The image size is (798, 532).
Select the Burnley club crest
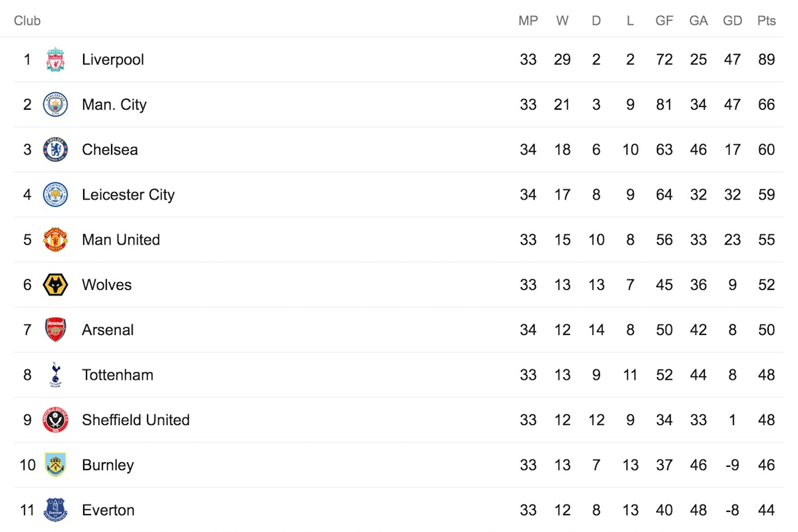[x=55, y=465]
